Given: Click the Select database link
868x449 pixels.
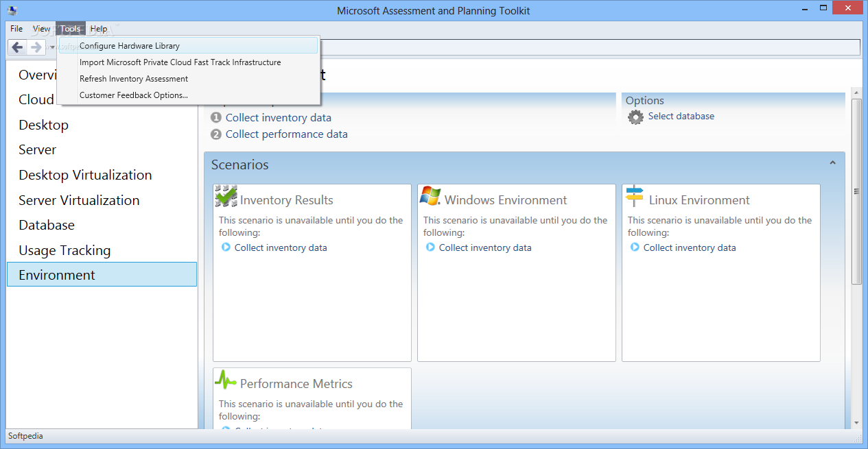Looking at the screenshot, I should (x=681, y=117).
